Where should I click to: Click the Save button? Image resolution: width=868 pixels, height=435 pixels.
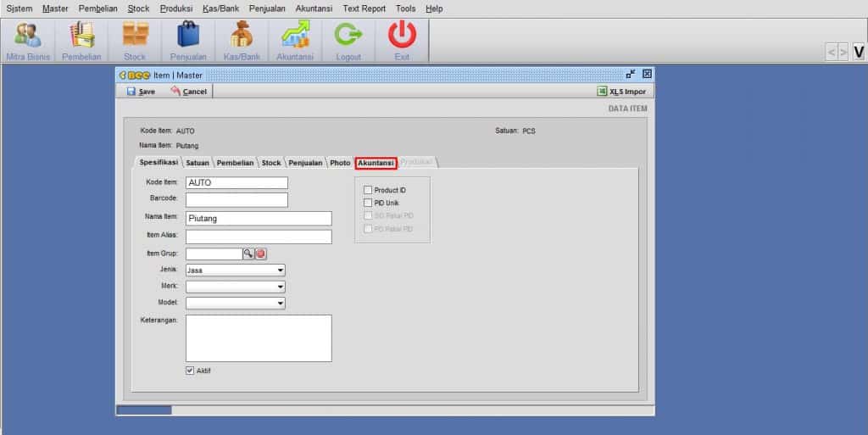142,92
